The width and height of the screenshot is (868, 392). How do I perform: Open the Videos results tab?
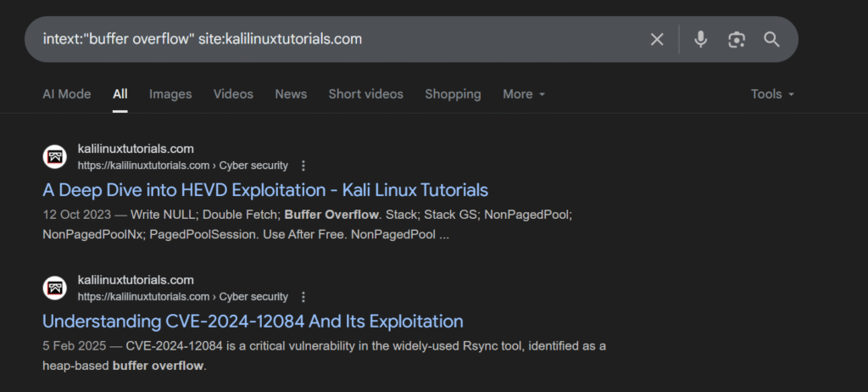(x=233, y=94)
